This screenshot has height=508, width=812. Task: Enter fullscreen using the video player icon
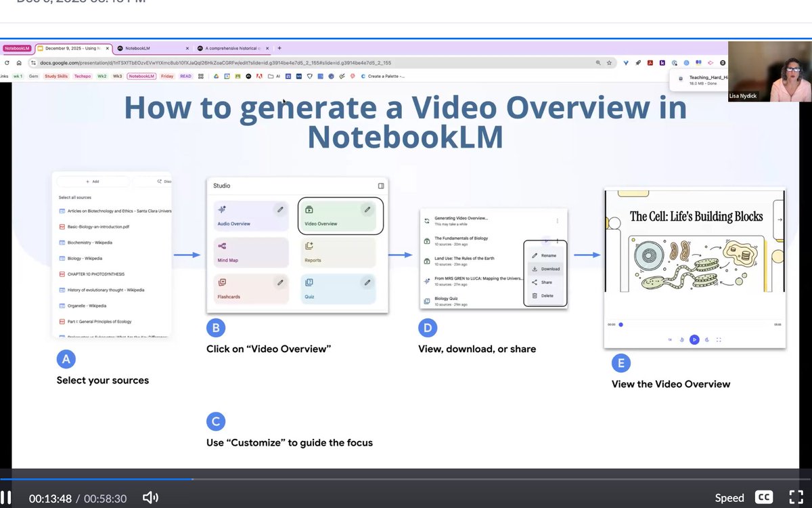[x=796, y=496]
